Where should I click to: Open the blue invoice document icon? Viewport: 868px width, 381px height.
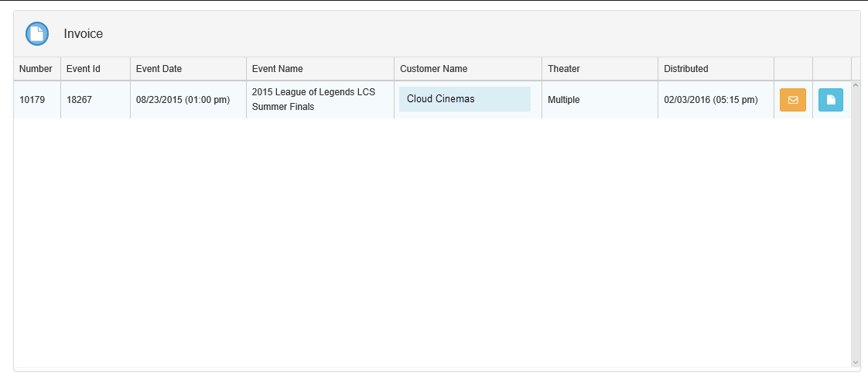tap(831, 100)
